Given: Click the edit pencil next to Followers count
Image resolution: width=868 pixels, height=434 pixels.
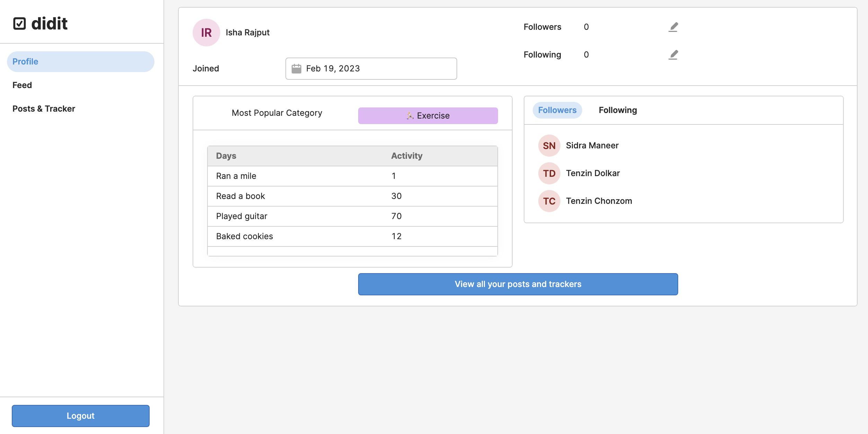Looking at the screenshot, I should pos(673,27).
